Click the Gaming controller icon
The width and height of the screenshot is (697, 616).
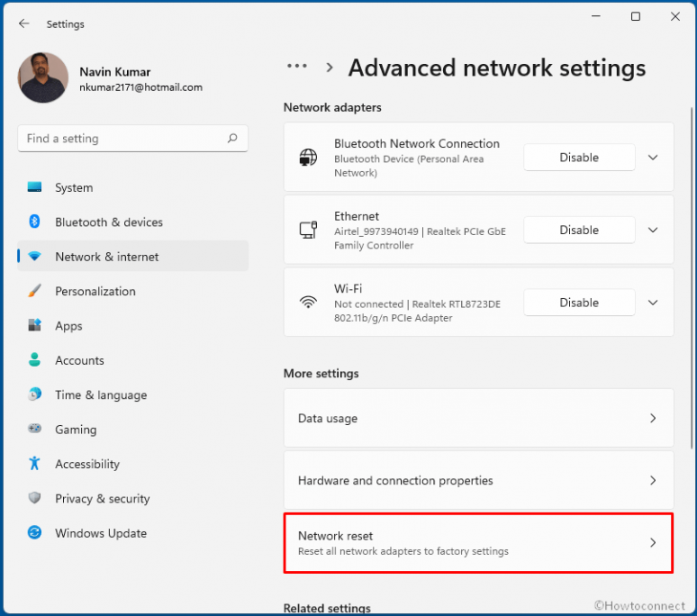coord(34,429)
